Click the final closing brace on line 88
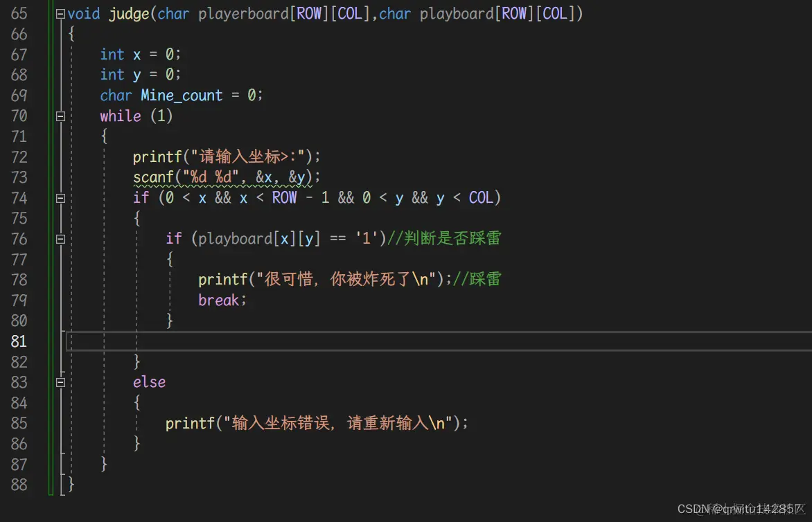 71,485
